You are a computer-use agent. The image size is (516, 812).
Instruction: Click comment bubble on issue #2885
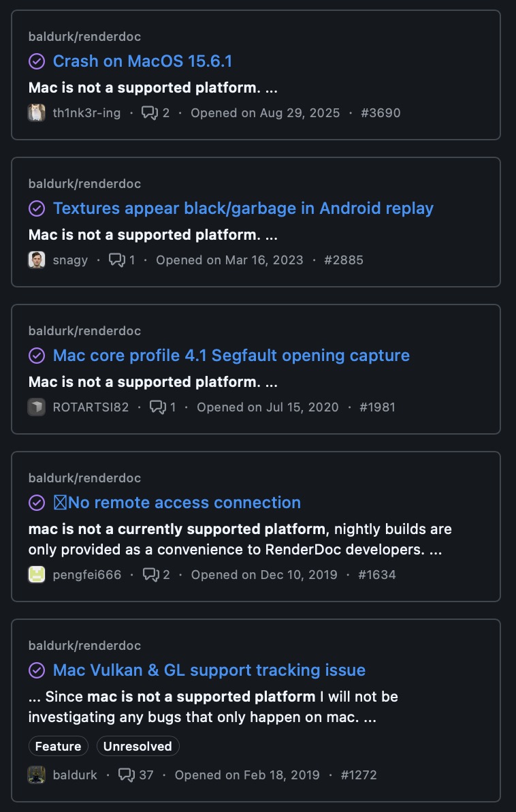(x=117, y=260)
